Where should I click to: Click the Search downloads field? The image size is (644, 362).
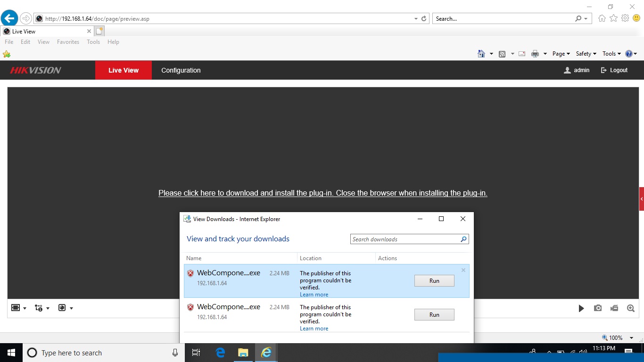[405, 239]
